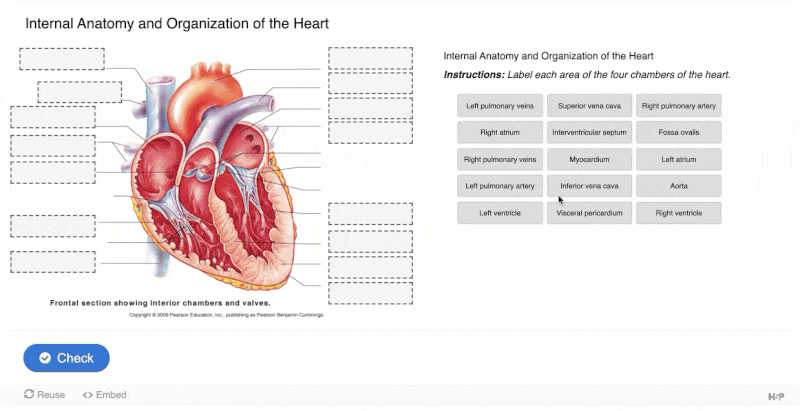Click the Check button

tap(66, 358)
